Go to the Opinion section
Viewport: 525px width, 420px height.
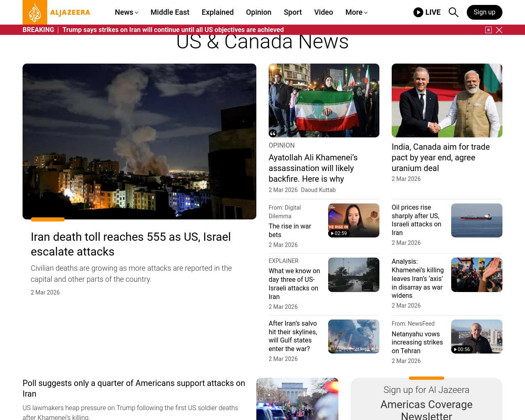(258, 12)
